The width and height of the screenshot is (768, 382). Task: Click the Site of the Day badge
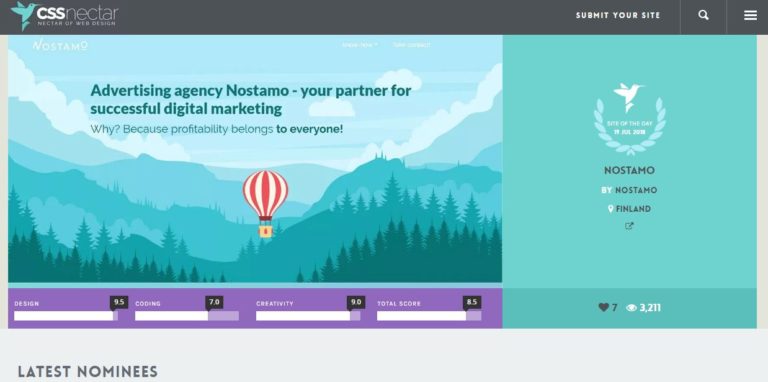(629, 119)
